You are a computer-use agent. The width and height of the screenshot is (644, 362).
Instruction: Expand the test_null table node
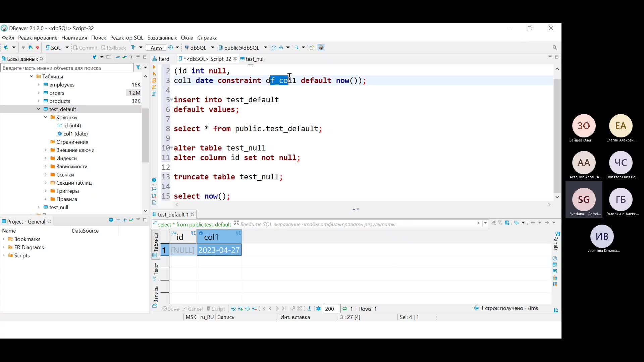pos(38,207)
